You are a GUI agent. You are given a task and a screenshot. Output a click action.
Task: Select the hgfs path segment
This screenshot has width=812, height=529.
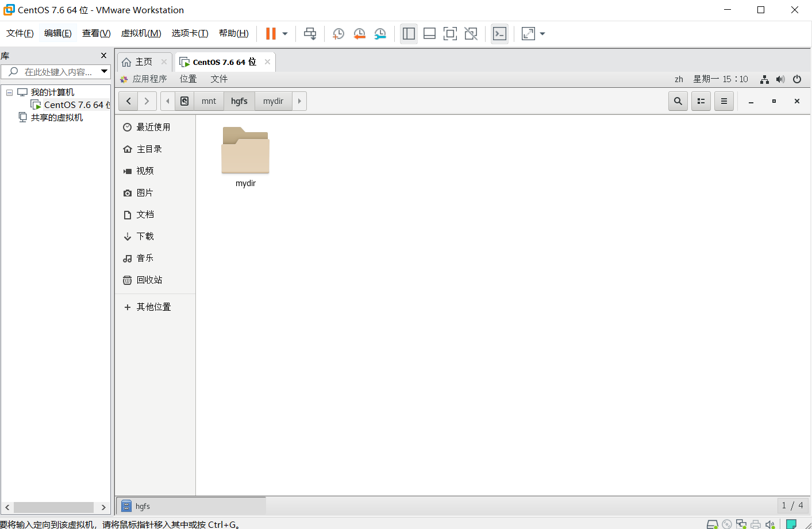click(240, 101)
